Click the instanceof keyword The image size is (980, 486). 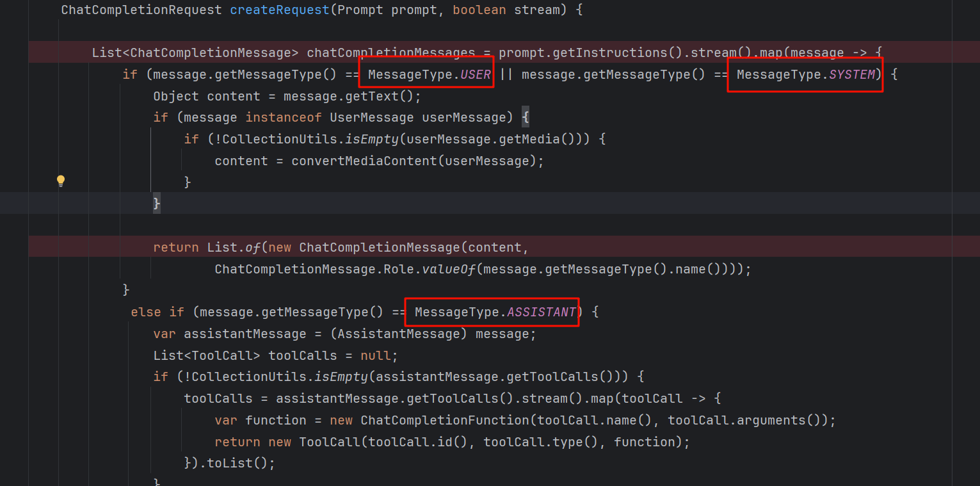(x=284, y=118)
